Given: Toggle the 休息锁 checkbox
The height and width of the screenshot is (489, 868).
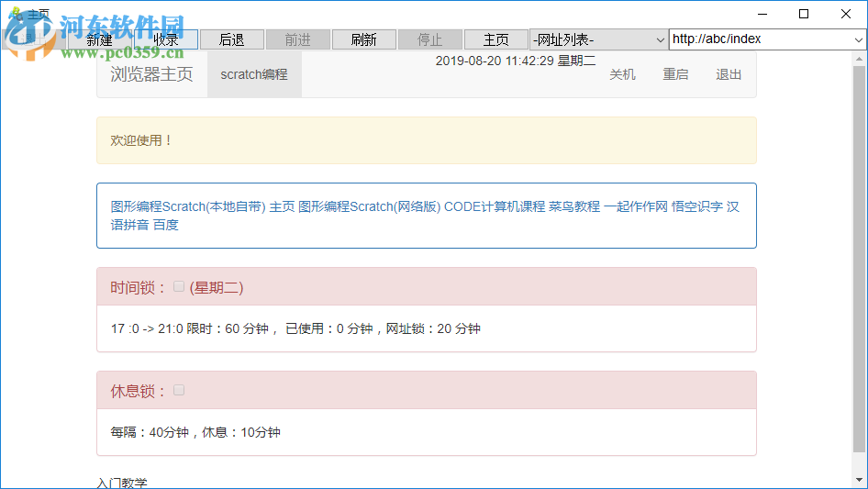Looking at the screenshot, I should (x=179, y=390).
